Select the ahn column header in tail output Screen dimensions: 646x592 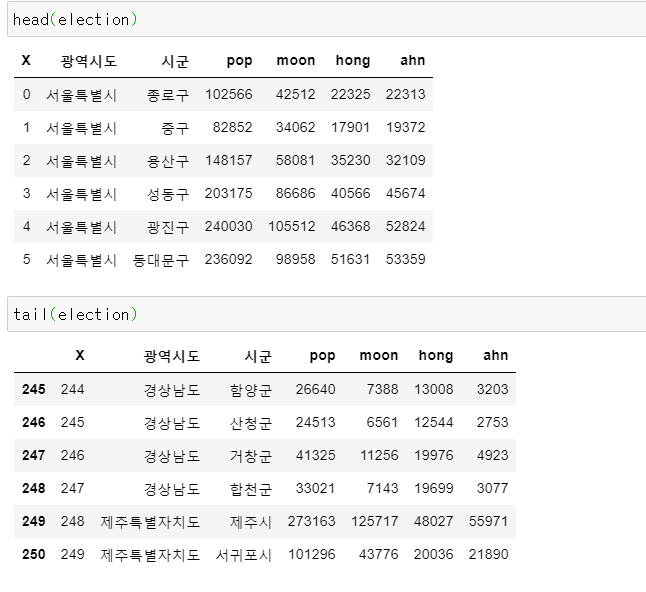click(495, 356)
